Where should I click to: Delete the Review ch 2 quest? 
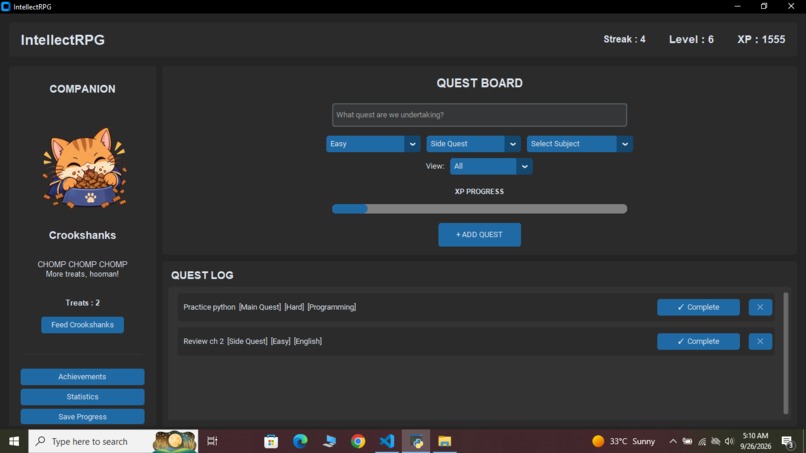coord(760,341)
